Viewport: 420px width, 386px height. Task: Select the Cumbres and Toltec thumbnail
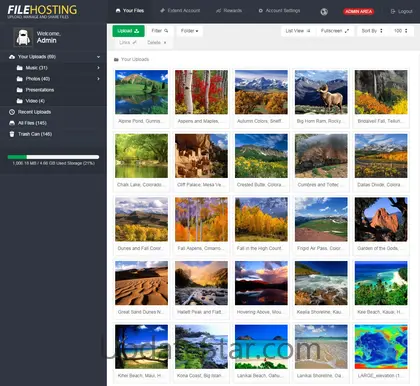pyautogui.click(x=321, y=156)
